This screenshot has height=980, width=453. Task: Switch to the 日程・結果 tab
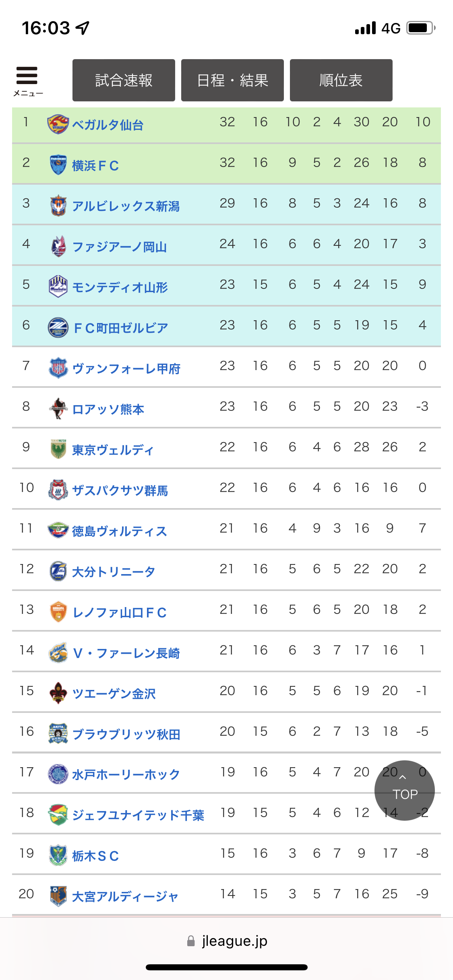click(x=232, y=80)
